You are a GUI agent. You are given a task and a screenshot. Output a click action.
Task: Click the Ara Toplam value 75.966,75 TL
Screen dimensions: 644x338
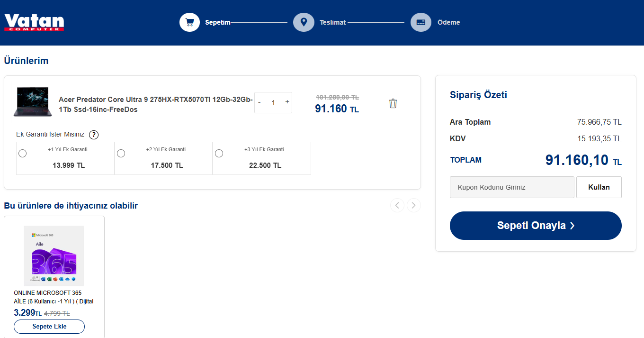coord(599,122)
